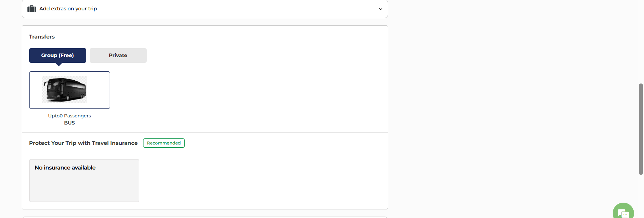This screenshot has width=644, height=218.
Task: Click the Transfers section heading
Action: [x=42, y=37]
